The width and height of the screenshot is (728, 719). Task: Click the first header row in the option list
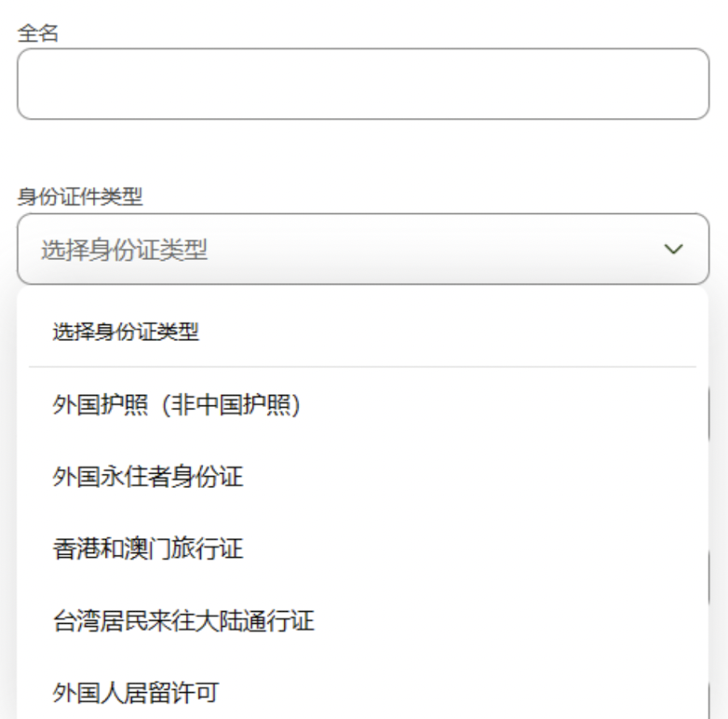126,332
